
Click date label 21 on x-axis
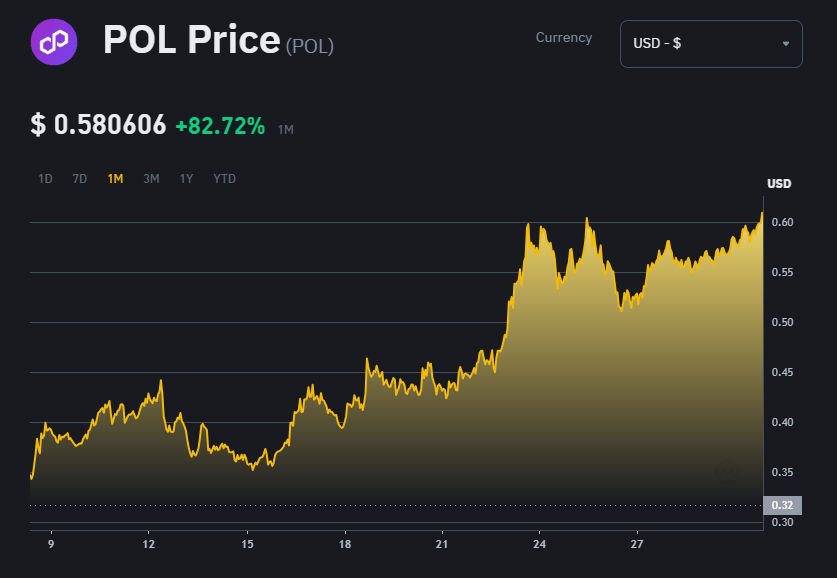pos(442,544)
